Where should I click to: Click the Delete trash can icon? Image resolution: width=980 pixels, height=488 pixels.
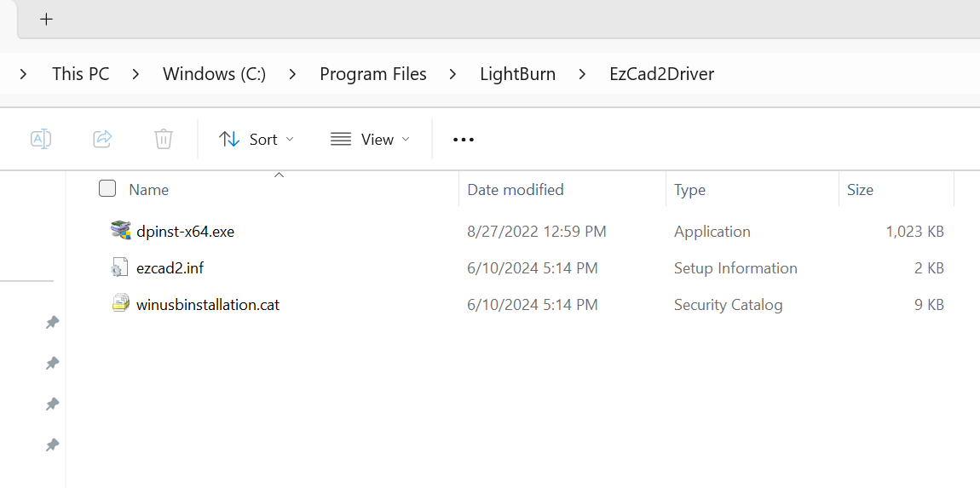click(163, 139)
